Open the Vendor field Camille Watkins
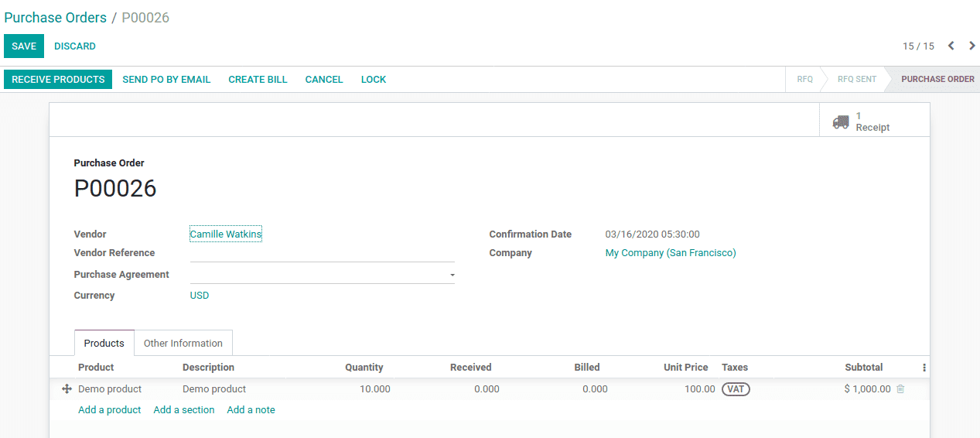 [226, 234]
